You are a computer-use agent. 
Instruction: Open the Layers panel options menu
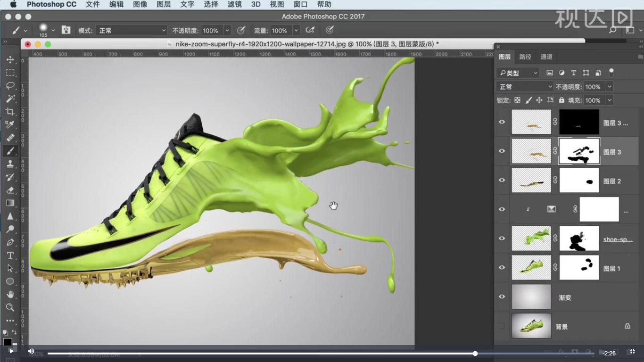(641, 57)
